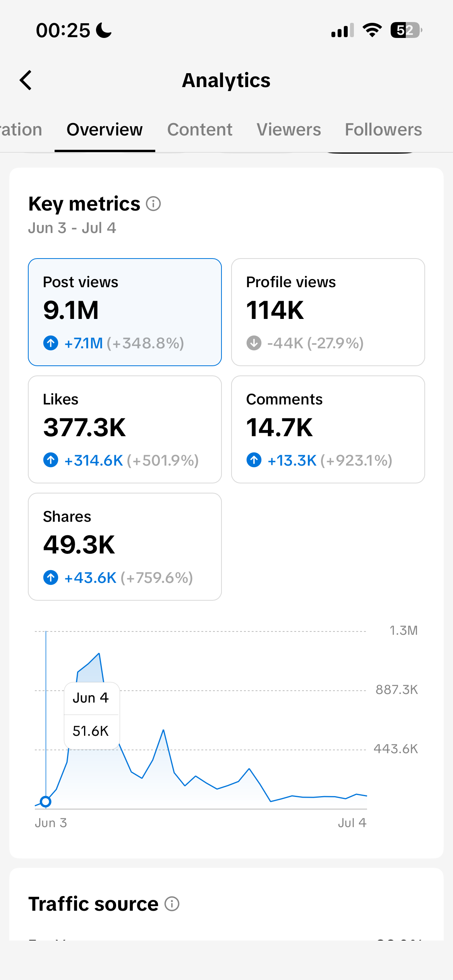Viewport: 453px width, 980px height.
Task: Tap the 114K profile views value
Action: click(x=275, y=310)
